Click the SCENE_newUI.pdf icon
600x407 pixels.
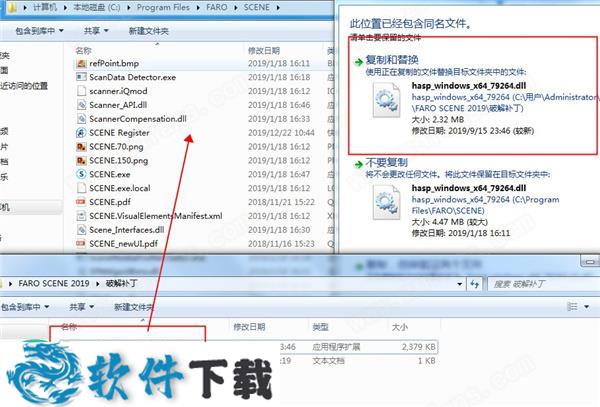81,244
